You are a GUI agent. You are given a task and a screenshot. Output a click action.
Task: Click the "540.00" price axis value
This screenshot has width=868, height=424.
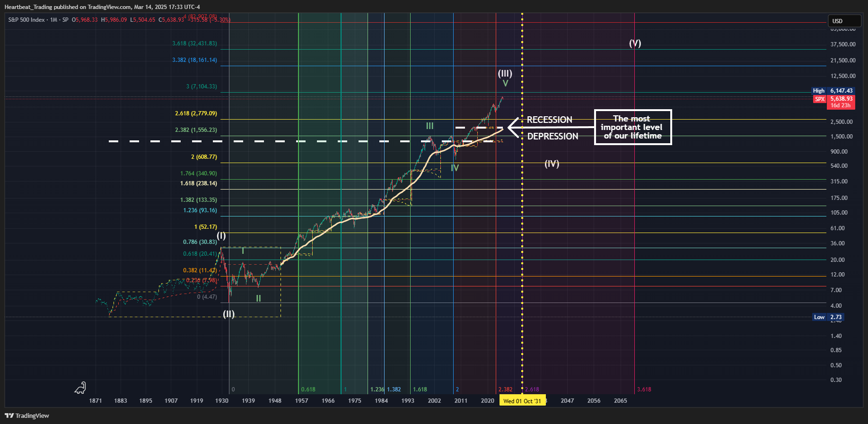pos(839,166)
